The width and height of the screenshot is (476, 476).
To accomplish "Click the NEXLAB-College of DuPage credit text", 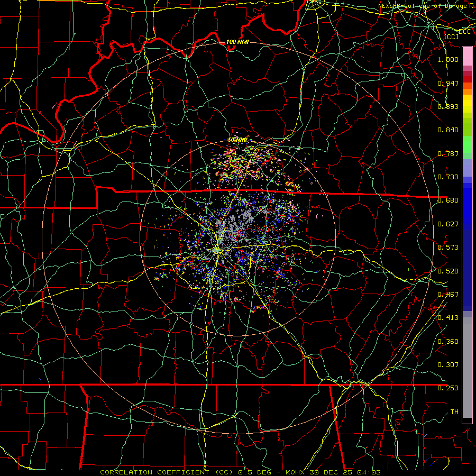I will point(427,6).
